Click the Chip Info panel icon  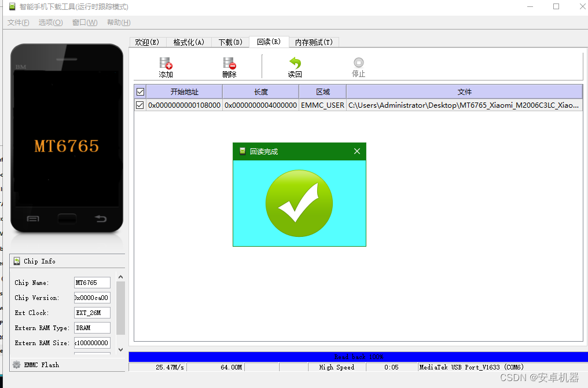click(x=17, y=261)
